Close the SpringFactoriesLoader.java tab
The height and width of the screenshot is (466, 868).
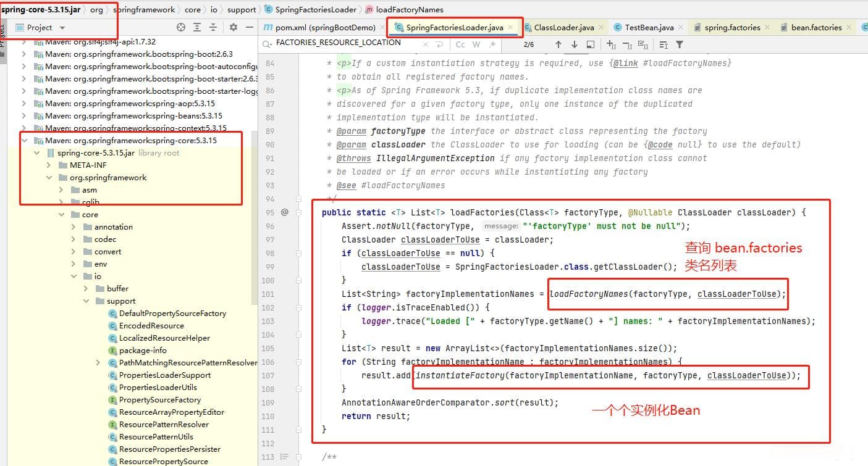[x=510, y=28]
